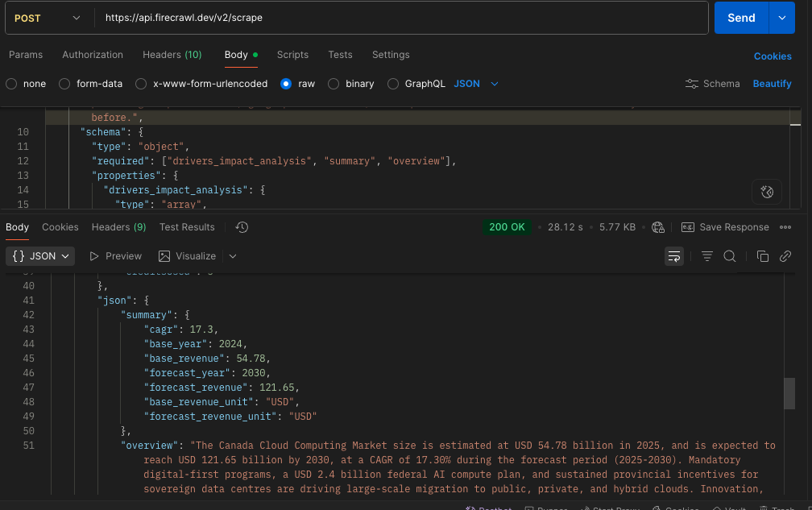Click the link icon in response toolbar
812x510 pixels.
point(785,256)
